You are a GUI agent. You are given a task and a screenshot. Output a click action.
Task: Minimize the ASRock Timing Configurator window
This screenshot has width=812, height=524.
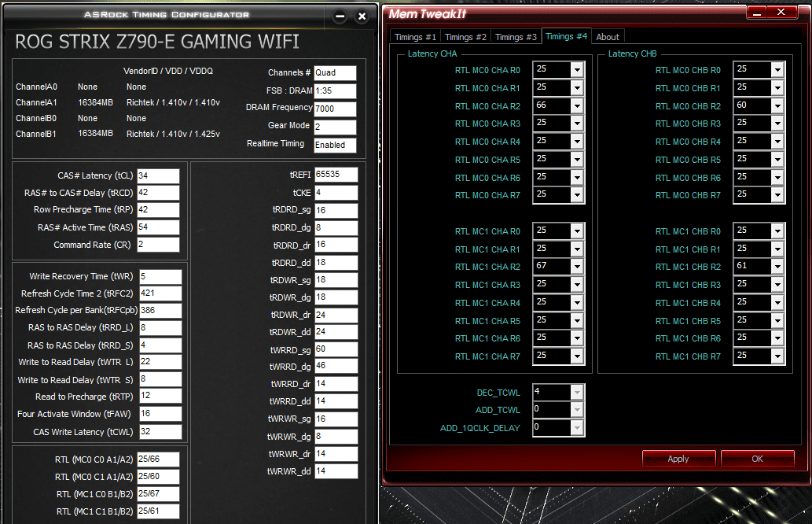pyautogui.click(x=340, y=17)
